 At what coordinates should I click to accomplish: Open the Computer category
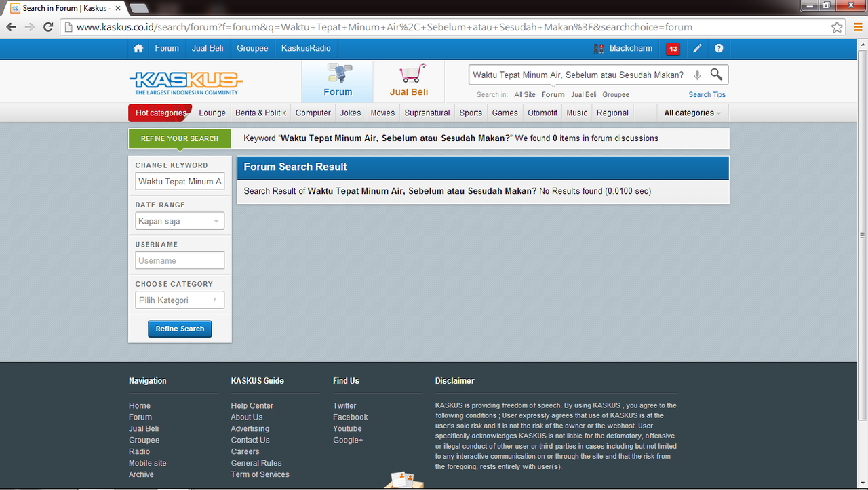pos(313,113)
